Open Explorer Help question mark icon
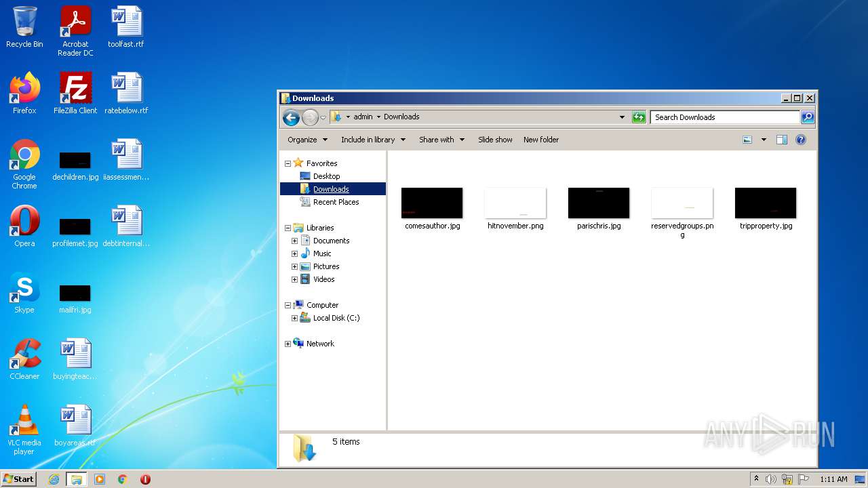The image size is (868, 488). click(801, 140)
